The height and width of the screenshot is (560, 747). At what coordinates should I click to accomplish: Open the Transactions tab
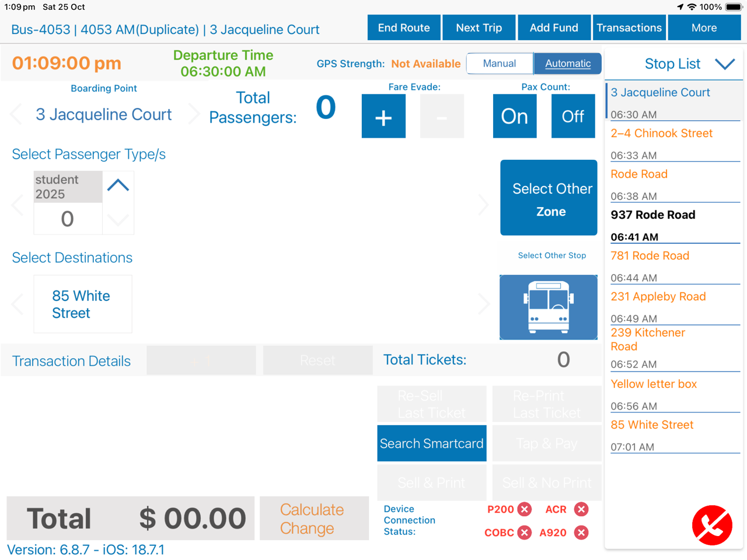tap(629, 28)
